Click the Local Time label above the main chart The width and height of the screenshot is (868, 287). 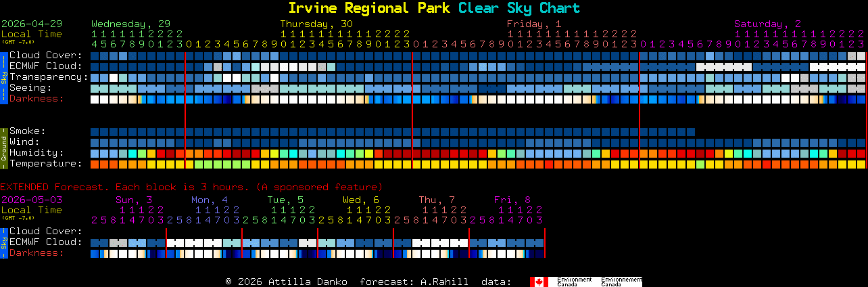click(32, 34)
